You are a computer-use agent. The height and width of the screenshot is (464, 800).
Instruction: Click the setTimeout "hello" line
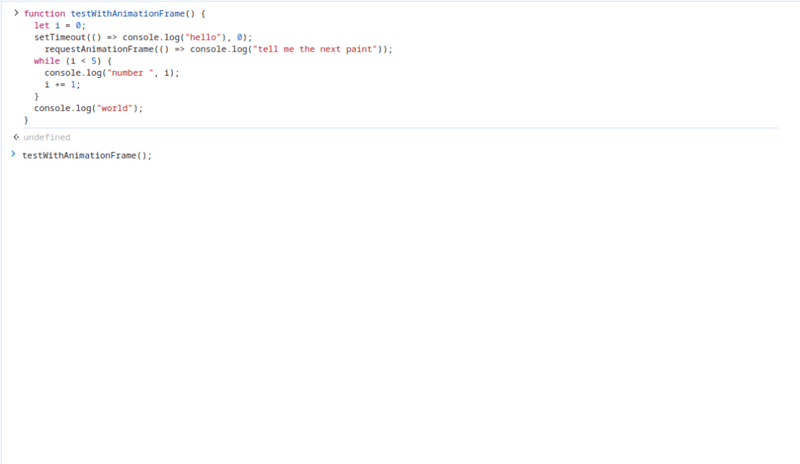(143, 37)
